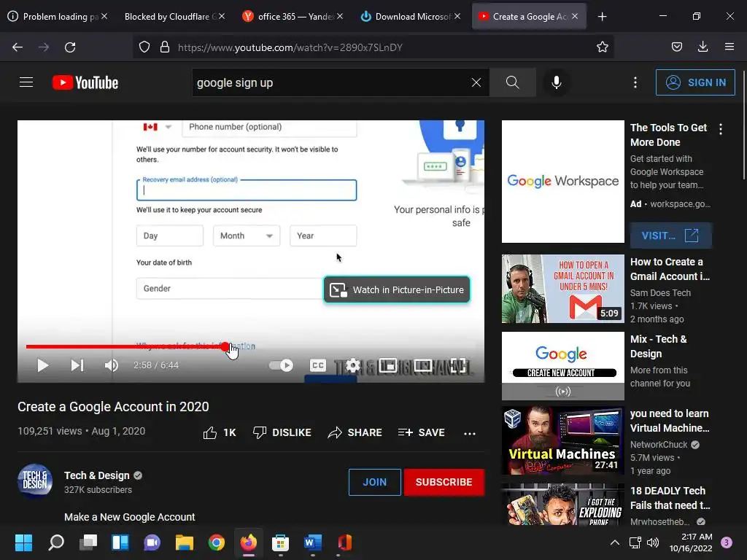Open the Tech & Design channel name link

point(97,475)
